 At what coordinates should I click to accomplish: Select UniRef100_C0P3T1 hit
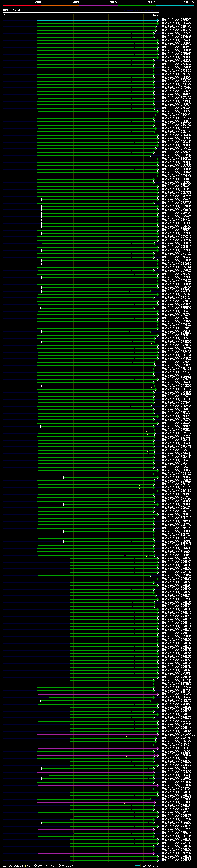click(177, 748)
